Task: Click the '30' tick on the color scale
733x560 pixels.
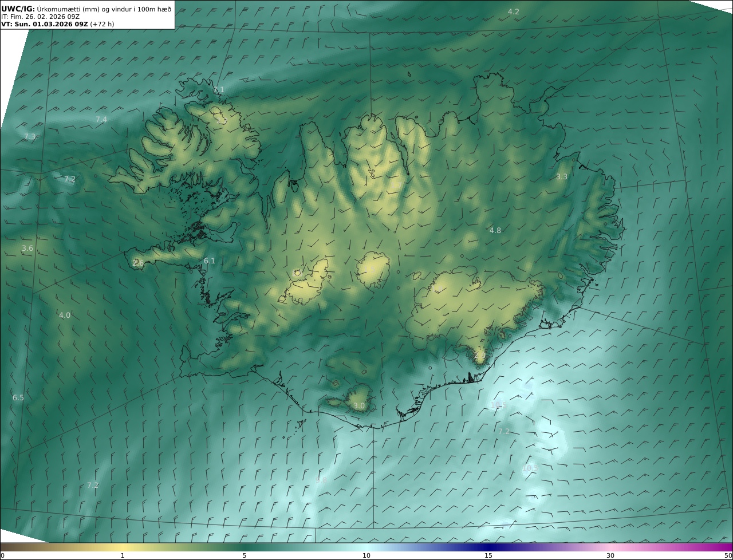Action: point(610,555)
